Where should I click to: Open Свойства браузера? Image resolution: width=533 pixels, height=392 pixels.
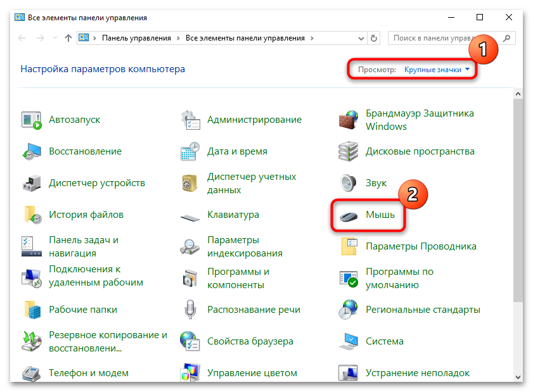[250, 341]
